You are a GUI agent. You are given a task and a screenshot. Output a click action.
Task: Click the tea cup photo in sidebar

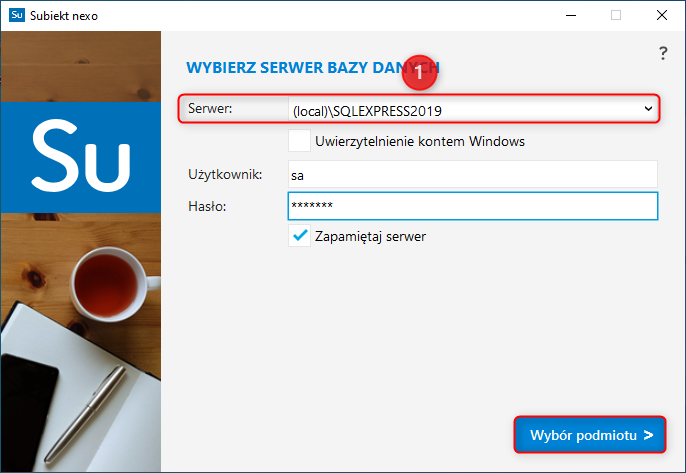point(114,284)
